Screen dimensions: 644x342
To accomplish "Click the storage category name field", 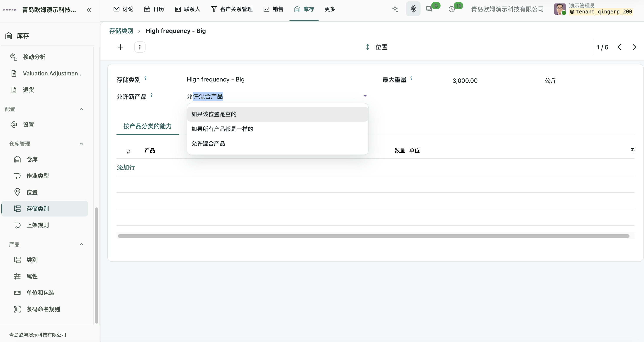I will pyautogui.click(x=277, y=80).
